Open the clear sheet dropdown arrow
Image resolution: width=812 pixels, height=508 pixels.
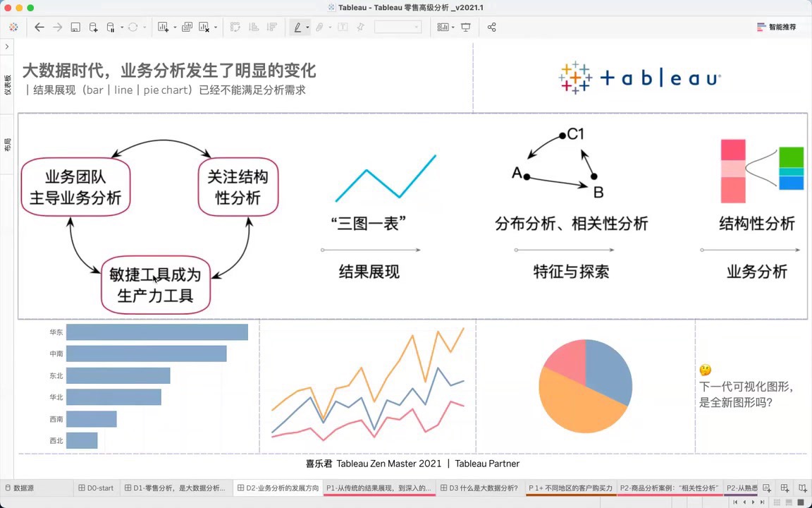(x=216, y=27)
